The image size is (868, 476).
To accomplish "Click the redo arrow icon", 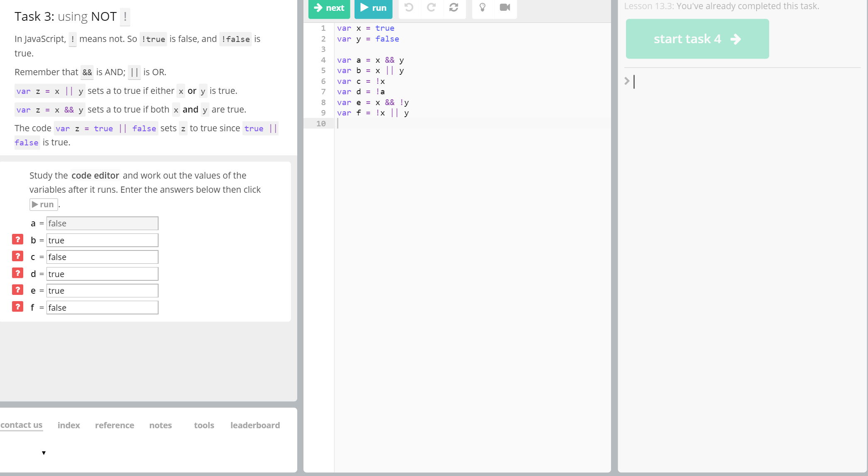I will [431, 7].
